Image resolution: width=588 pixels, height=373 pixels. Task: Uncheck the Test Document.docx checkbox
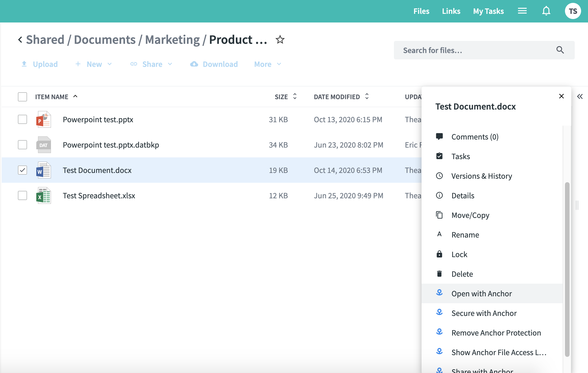pos(22,170)
